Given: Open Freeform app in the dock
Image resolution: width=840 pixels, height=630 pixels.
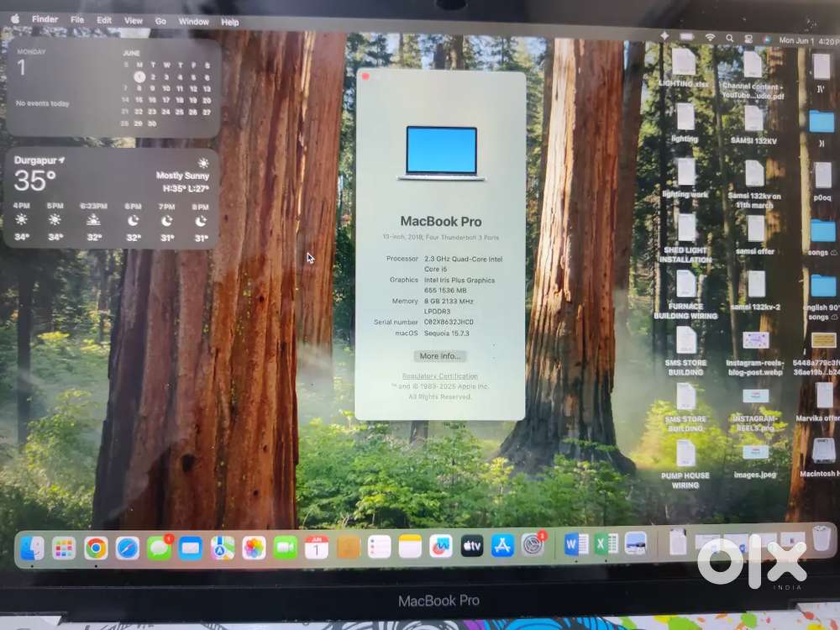Looking at the screenshot, I should 440,547.
